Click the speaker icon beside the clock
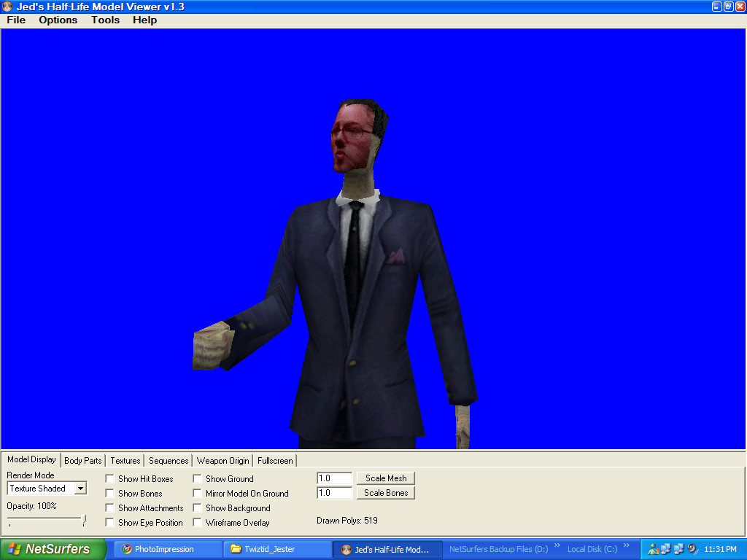Image resolution: width=747 pixels, height=560 pixels. tap(693, 549)
